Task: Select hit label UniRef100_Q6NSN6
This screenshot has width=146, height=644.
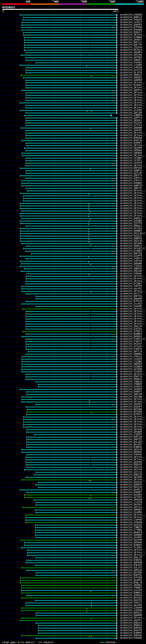Action: point(131,128)
